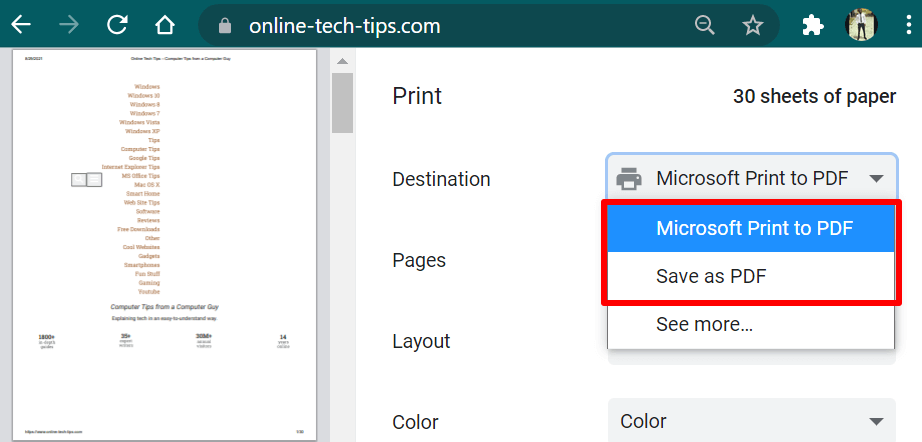Click the printer icon in Destination box

pyautogui.click(x=629, y=179)
